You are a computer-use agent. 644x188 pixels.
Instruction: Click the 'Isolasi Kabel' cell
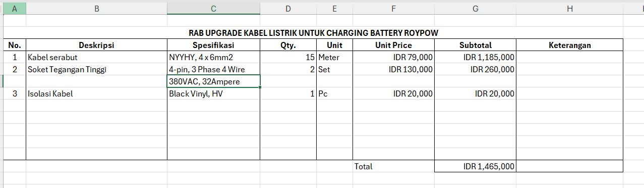pos(96,93)
